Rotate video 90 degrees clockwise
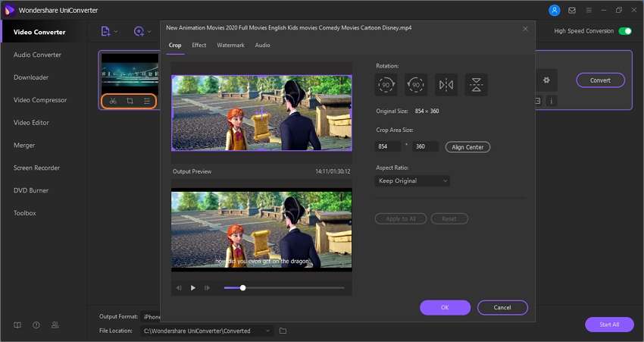The width and height of the screenshot is (644, 342). click(386, 85)
